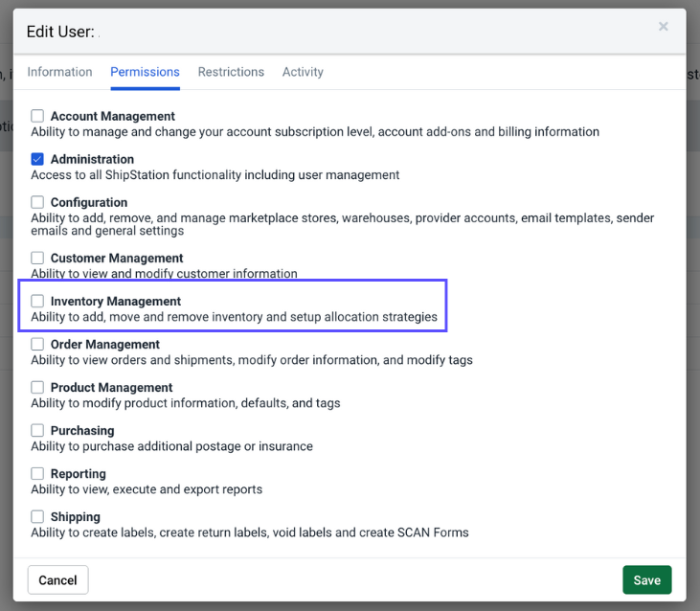Switch to the Information tab

[x=59, y=72]
